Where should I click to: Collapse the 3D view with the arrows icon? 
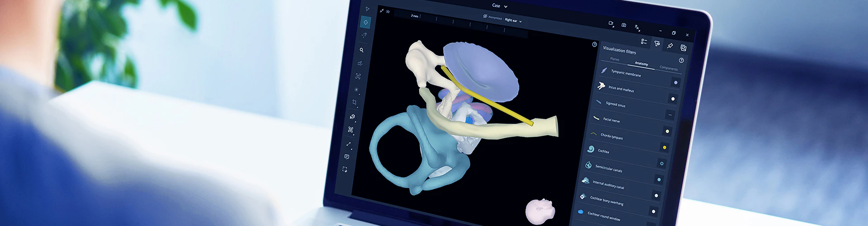pyautogui.click(x=382, y=10)
